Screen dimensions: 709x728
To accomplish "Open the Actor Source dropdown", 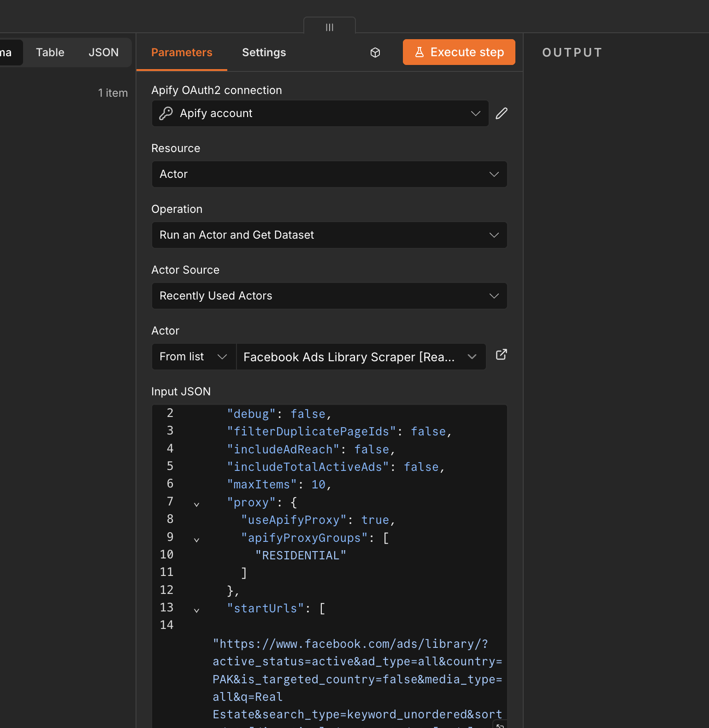I will point(330,296).
